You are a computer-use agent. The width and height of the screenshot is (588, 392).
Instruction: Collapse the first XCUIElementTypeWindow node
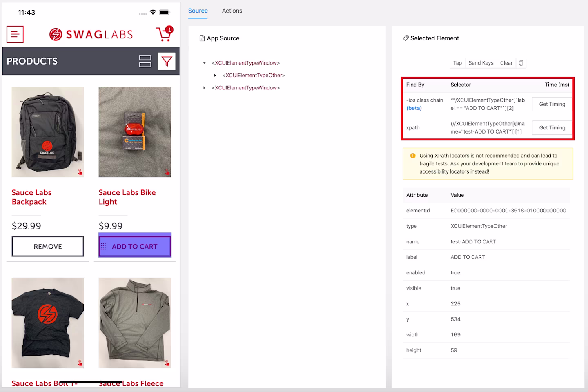pyautogui.click(x=205, y=63)
